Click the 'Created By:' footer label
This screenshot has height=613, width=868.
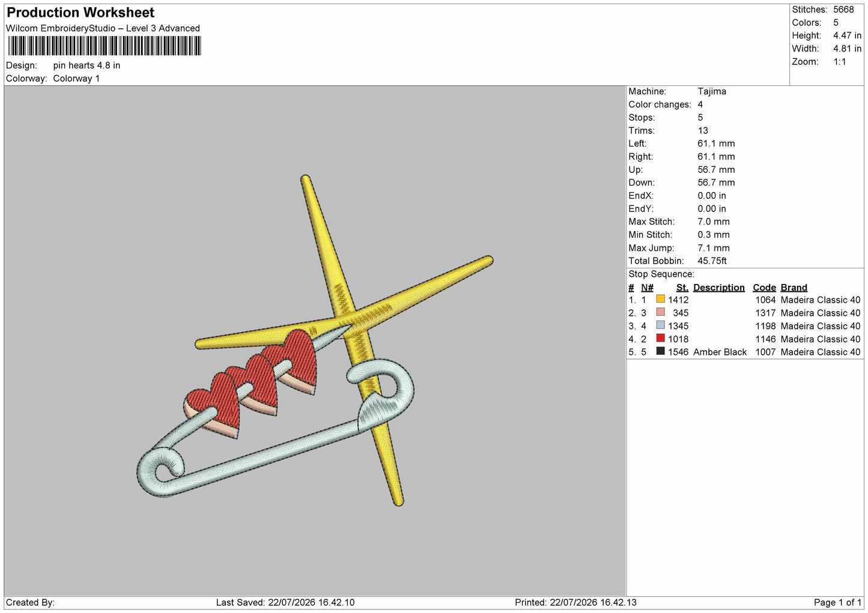[x=30, y=602]
